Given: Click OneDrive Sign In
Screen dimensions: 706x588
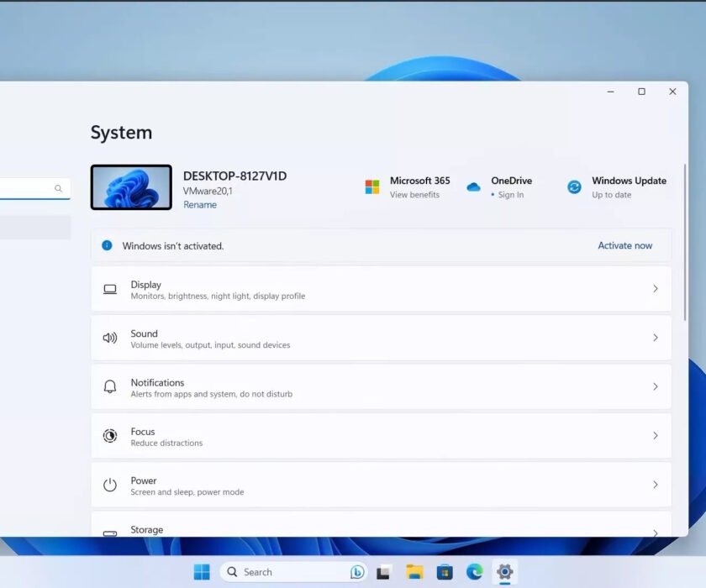Looking at the screenshot, I should (511, 195).
